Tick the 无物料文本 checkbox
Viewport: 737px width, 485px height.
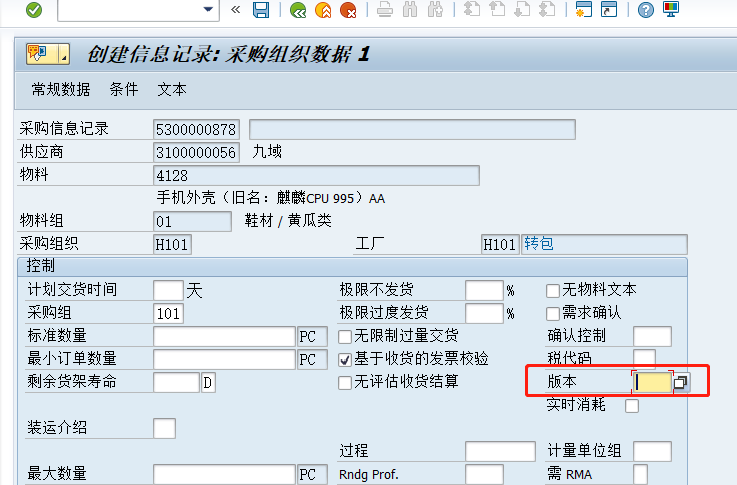click(552, 291)
